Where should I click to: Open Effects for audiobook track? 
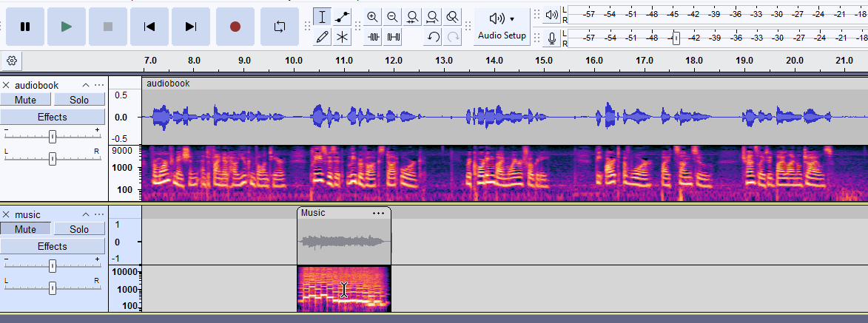53,117
